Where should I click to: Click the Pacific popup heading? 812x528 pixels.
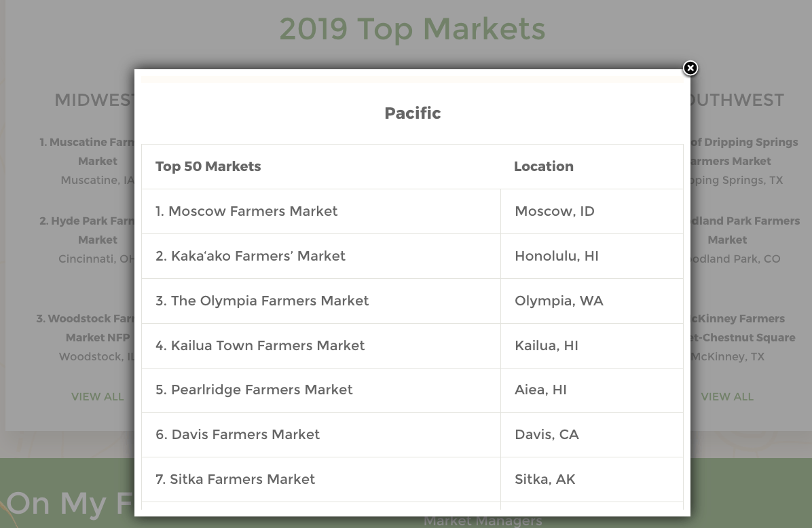[x=412, y=113]
